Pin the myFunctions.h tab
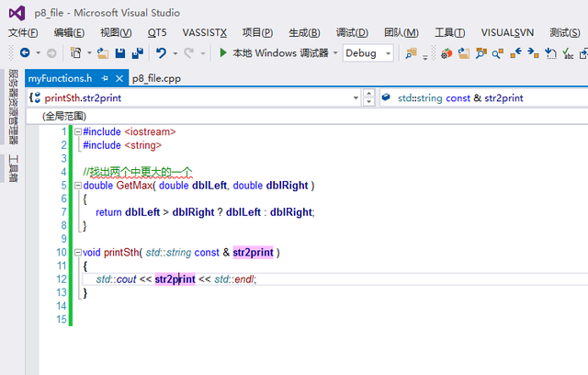Viewport: 588px width, 375px height. tap(105, 78)
